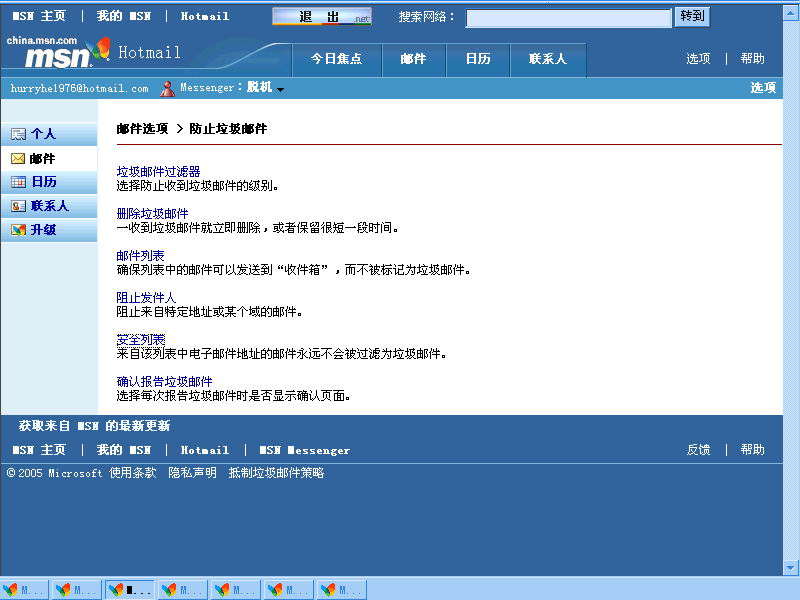This screenshot has width=800, height=600.
Task: Open the 日历 tab in the top navigation
Action: [x=478, y=59]
